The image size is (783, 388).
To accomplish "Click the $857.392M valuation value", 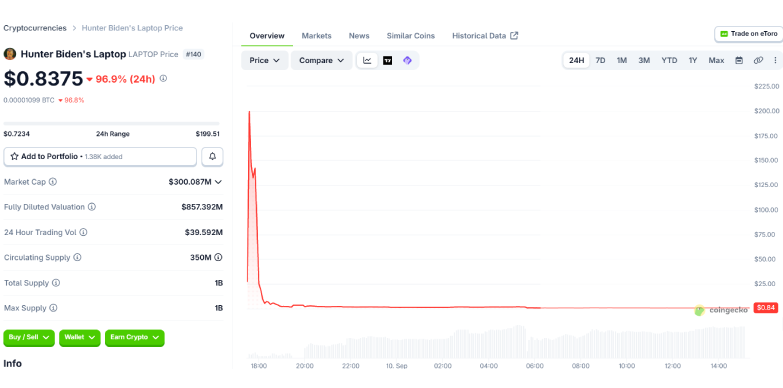I will (202, 207).
